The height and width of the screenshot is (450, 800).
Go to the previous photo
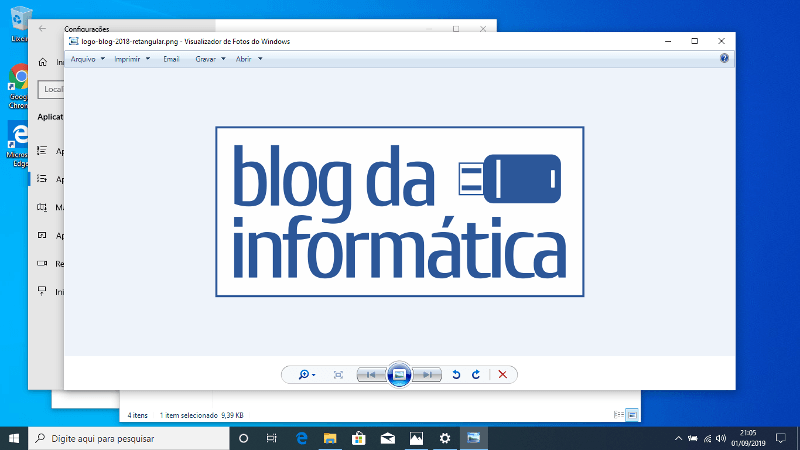coord(371,374)
